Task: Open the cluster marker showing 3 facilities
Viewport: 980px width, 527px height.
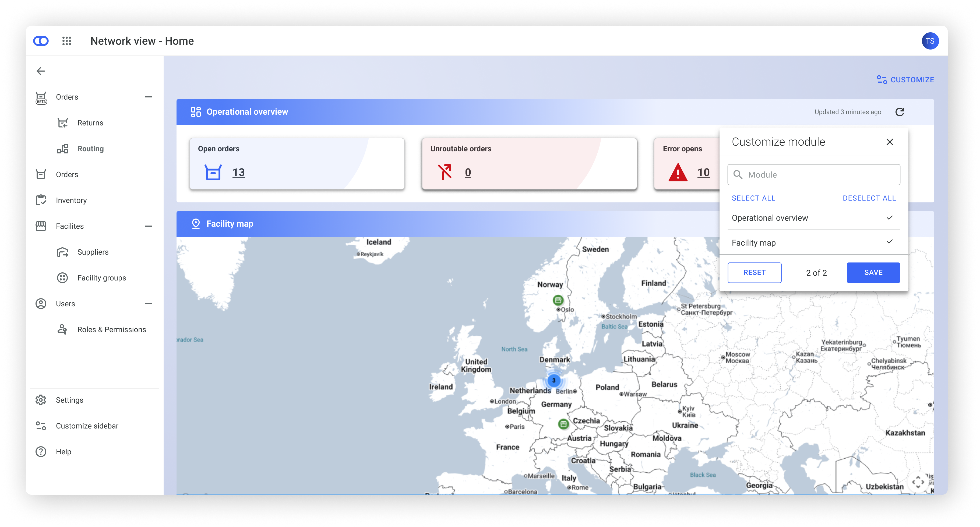Action: click(554, 380)
